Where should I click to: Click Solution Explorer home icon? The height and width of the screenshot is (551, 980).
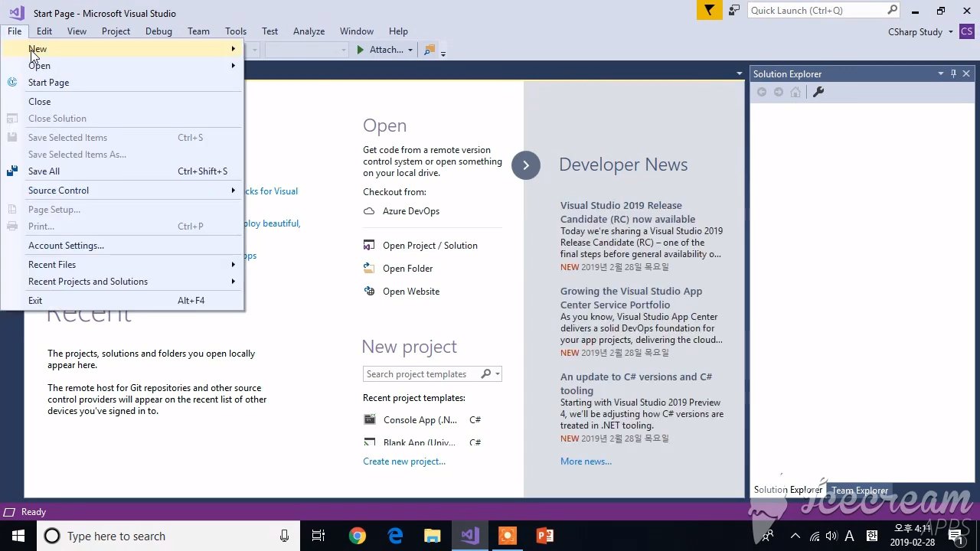coord(795,92)
